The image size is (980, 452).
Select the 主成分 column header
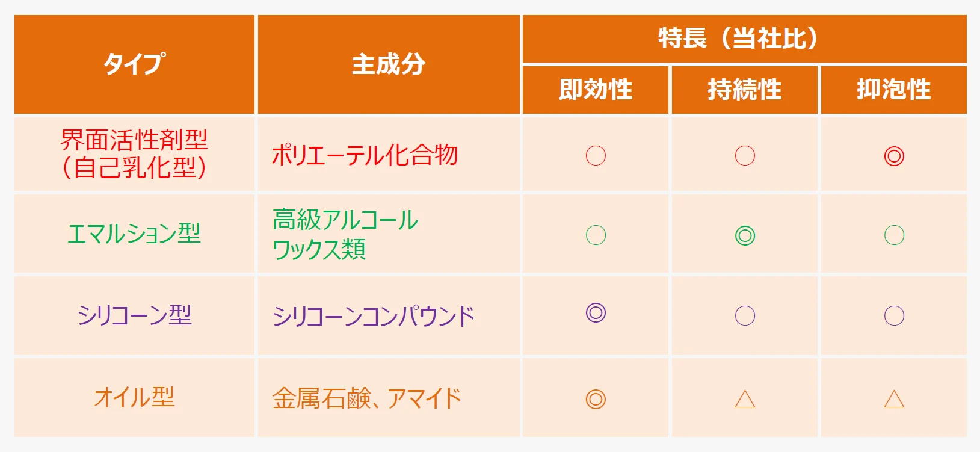point(389,64)
